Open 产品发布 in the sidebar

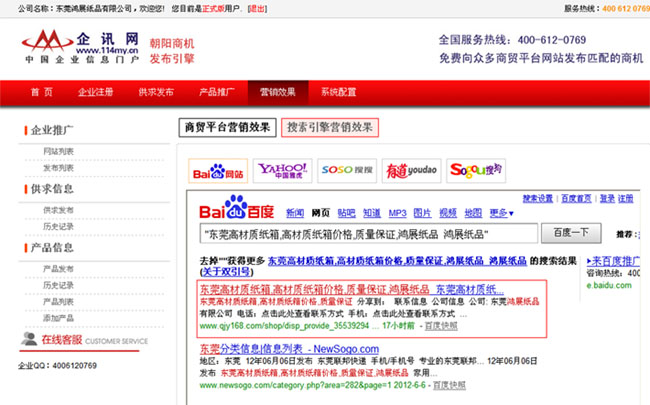click(x=58, y=269)
